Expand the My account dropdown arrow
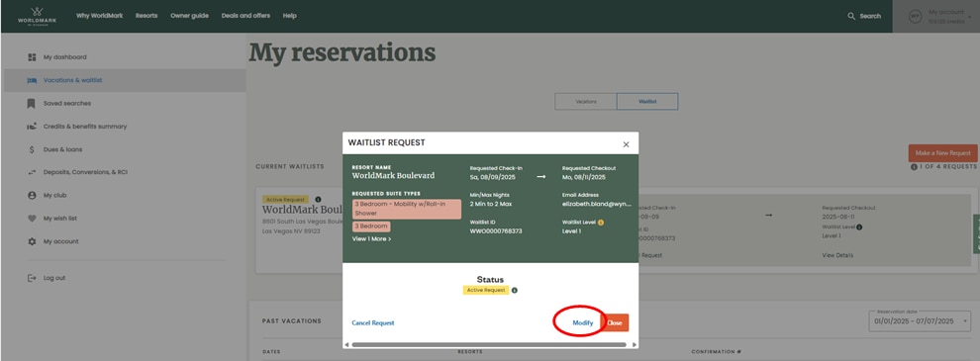Viewport: 980px width, 361px height. (x=970, y=17)
